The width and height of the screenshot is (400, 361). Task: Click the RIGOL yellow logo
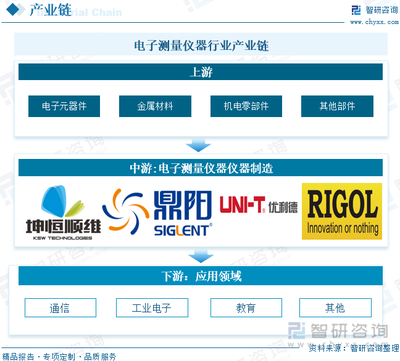342,211
